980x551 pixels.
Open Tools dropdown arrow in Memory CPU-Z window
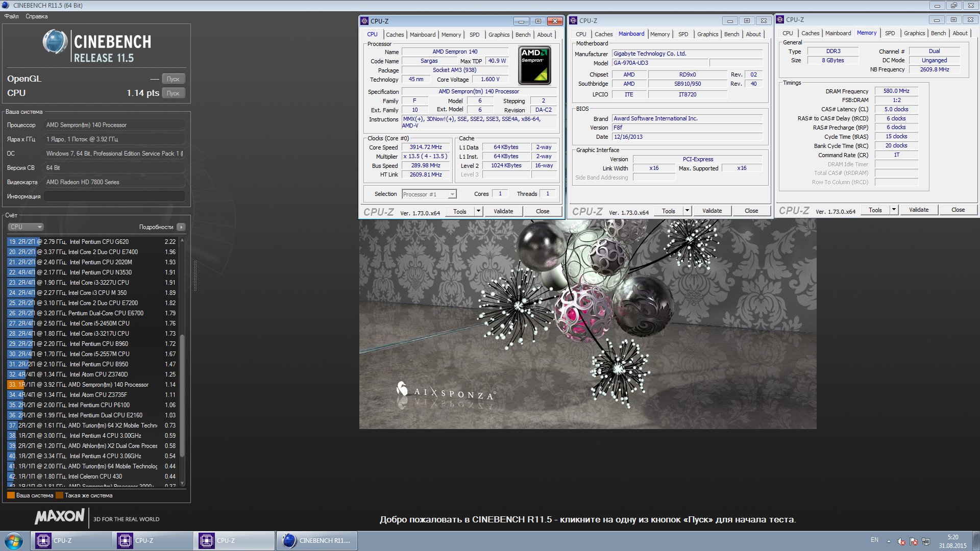894,210
